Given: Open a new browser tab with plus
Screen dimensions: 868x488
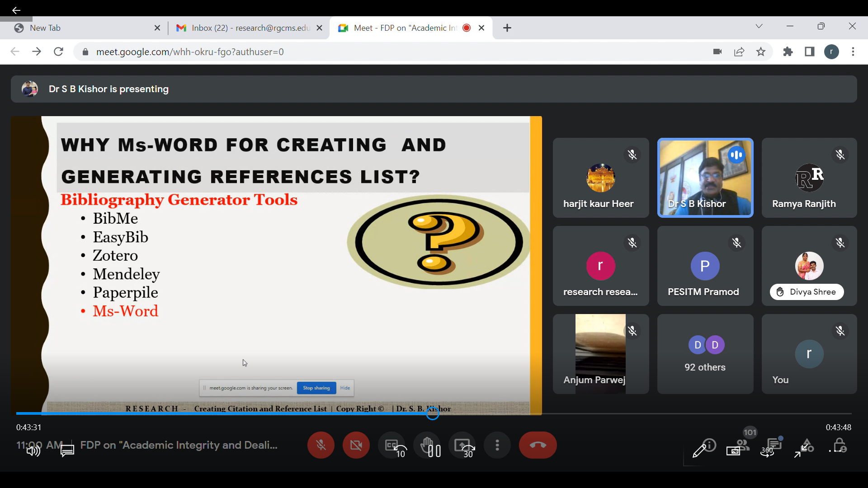Looking at the screenshot, I should pyautogui.click(x=507, y=28).
